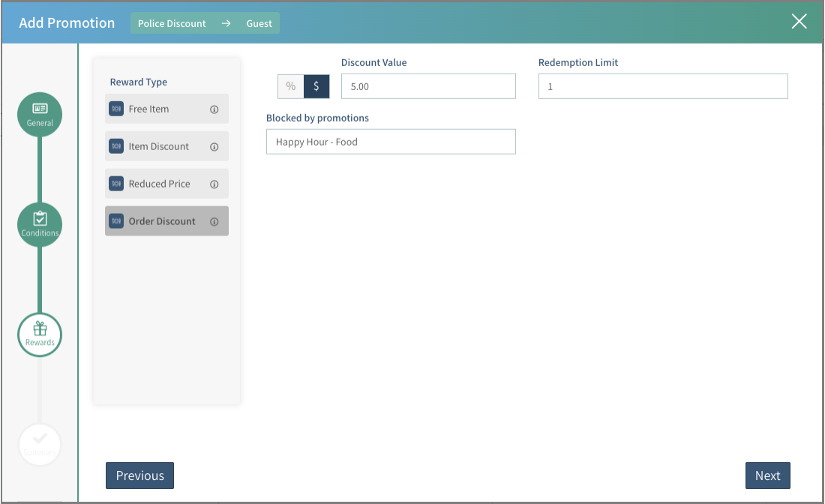Click info icon next to Order Discount

(x=214, y=222)
